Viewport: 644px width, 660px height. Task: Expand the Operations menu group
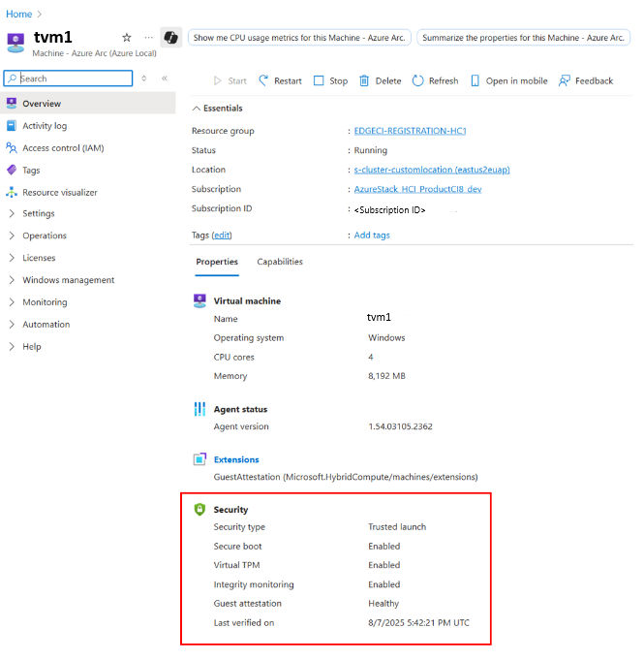click(45, 236)
